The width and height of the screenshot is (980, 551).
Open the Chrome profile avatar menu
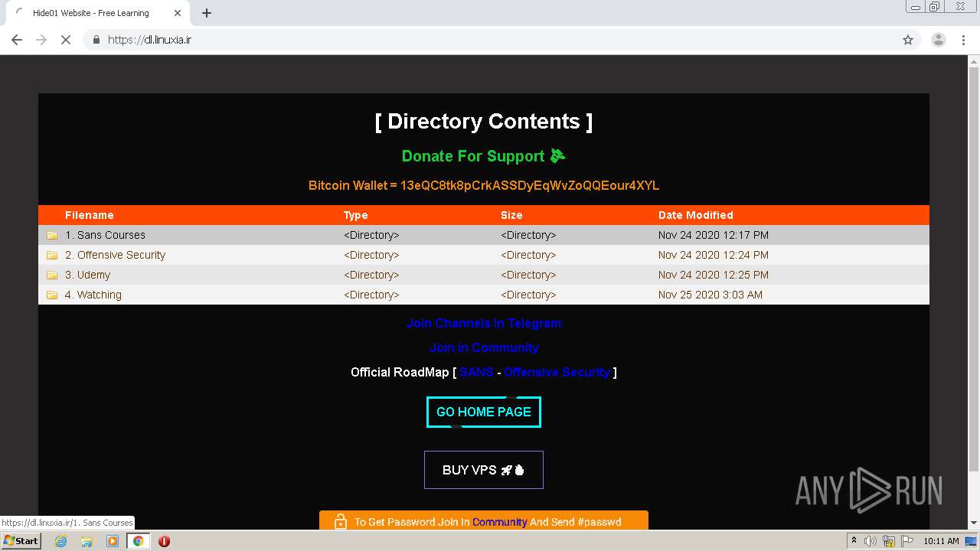coord(939,40)
